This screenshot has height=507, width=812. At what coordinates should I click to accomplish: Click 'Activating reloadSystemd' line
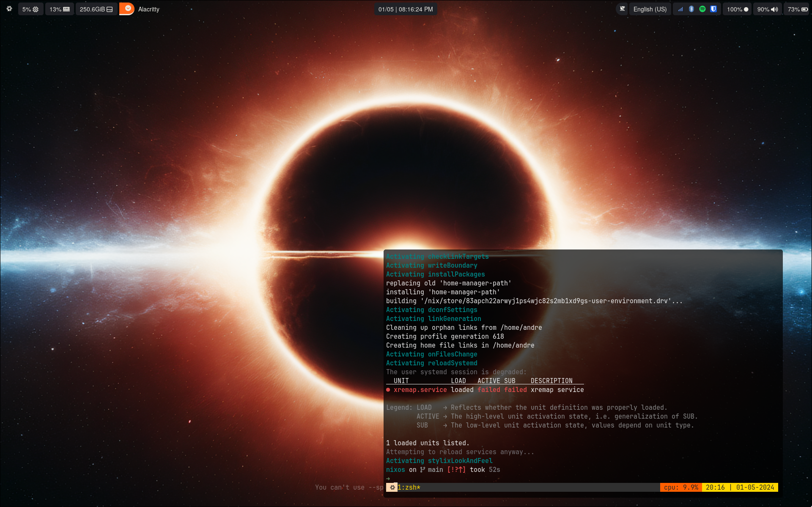pos(431,363)
